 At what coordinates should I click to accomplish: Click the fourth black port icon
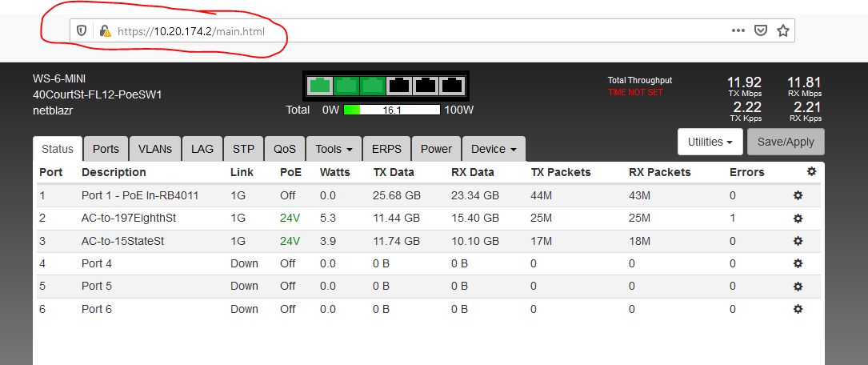[399, 85]
